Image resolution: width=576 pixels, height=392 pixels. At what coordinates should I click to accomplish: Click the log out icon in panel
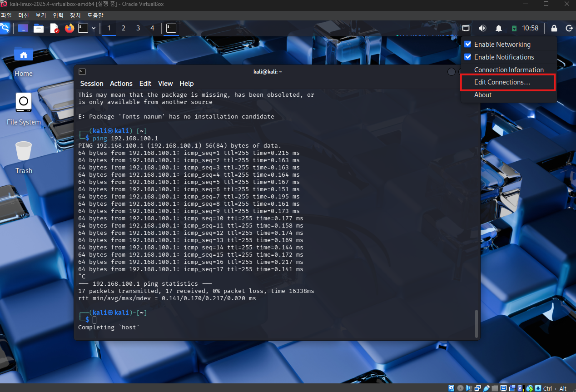pos(569,28)
